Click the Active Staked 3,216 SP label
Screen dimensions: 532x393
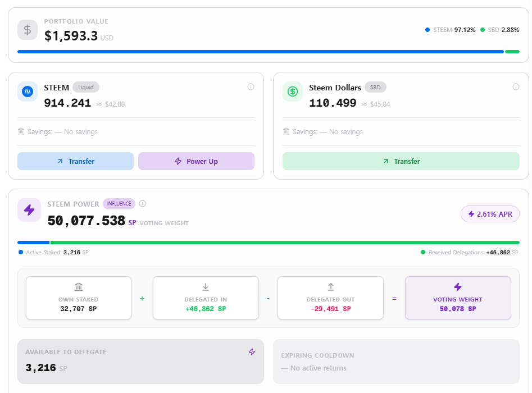click(57, 252)
